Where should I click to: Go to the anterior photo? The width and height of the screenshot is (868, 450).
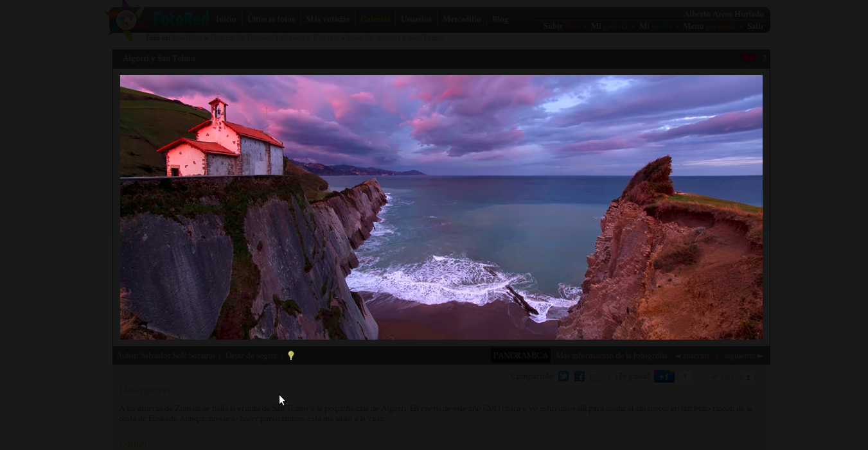[693, 356]
